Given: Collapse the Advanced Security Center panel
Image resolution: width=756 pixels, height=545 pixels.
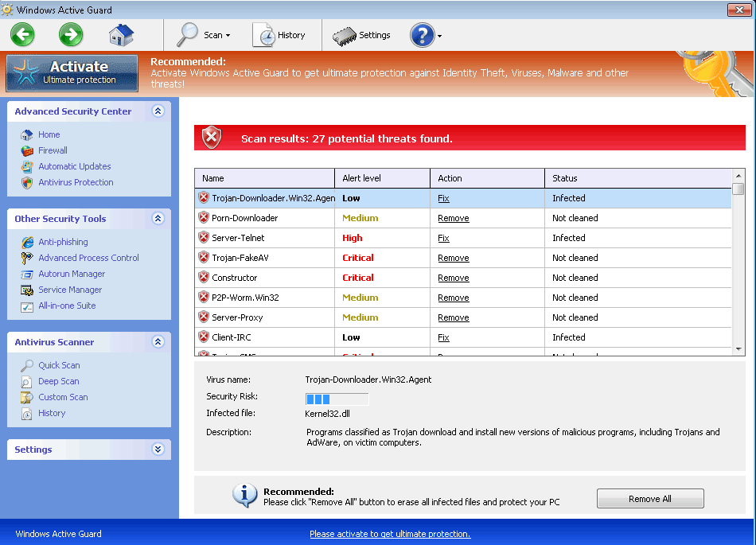Looking at the screenshot, I should click(x=158, y=111).
